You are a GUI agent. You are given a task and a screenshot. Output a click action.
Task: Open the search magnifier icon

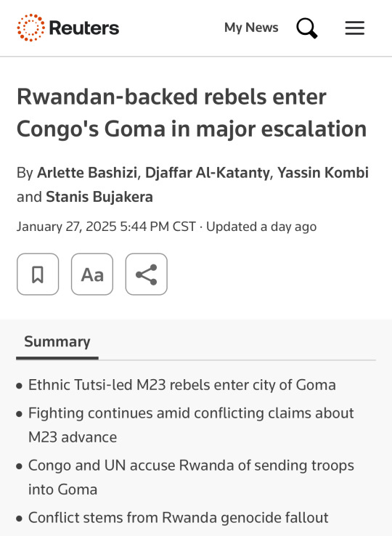307,28
